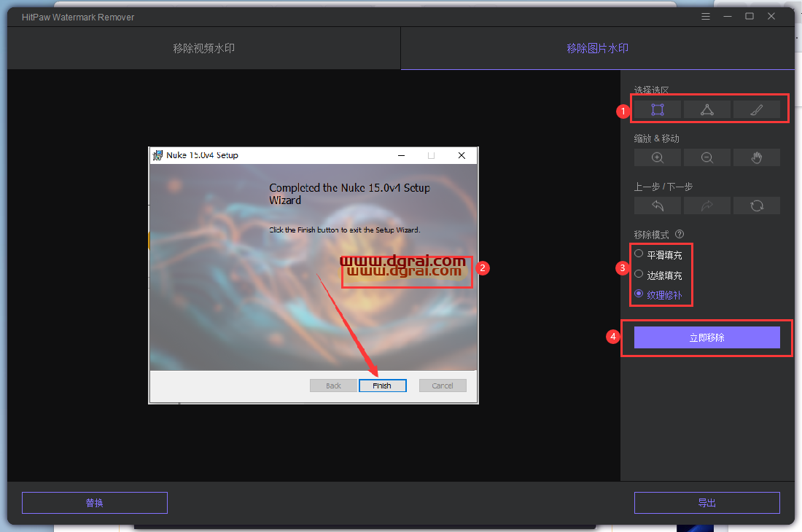802x532 pixels.
Task: Minimize the HitPaw Watermark Remover window
Action: (x=728, y=16)
